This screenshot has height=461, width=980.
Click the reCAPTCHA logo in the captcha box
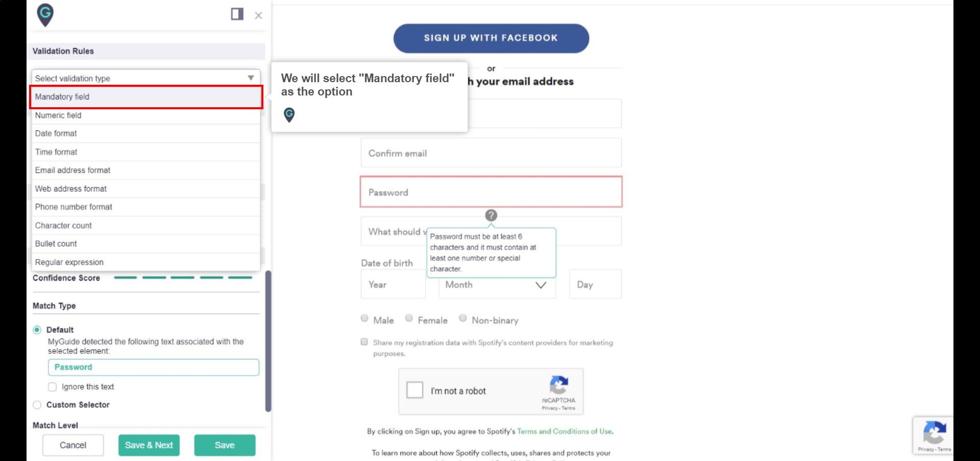pyautogui.click(x=559, y=385)
